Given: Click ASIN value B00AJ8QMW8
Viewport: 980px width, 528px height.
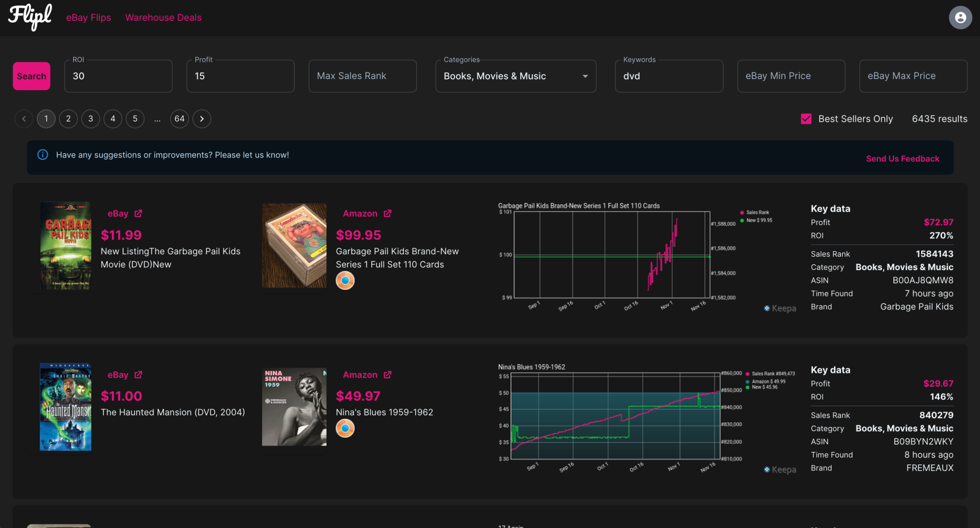Looking at the screenshot, I should tap(923, 280).
